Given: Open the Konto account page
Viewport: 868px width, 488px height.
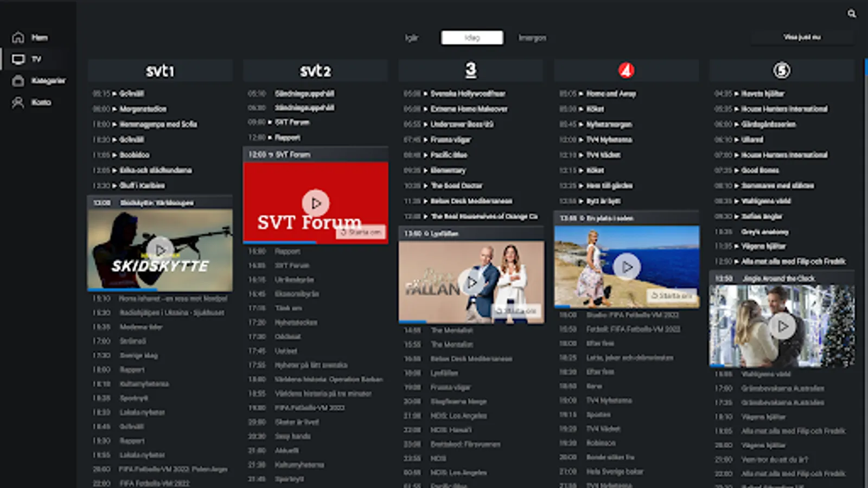Looking at the screenshot, I should tap(31, 102).
